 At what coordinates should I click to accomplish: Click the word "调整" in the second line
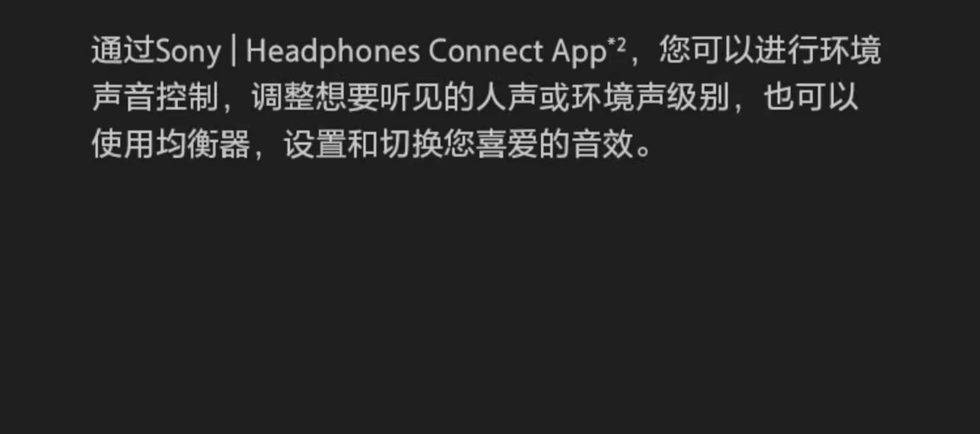(283, 99)
